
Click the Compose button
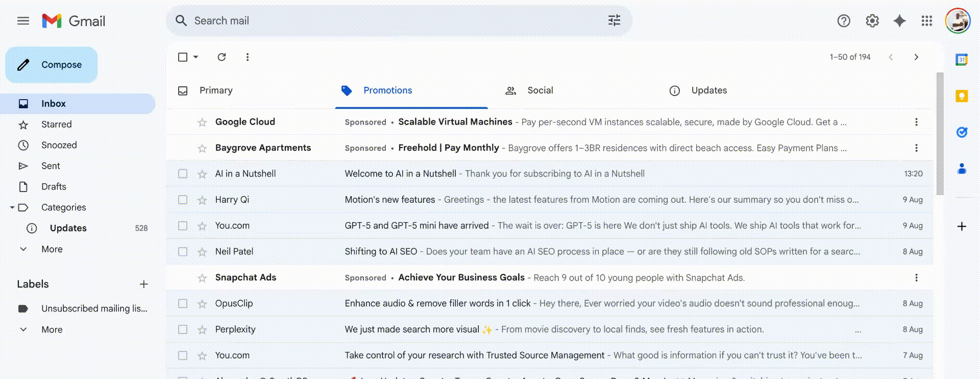click(51, 65)
